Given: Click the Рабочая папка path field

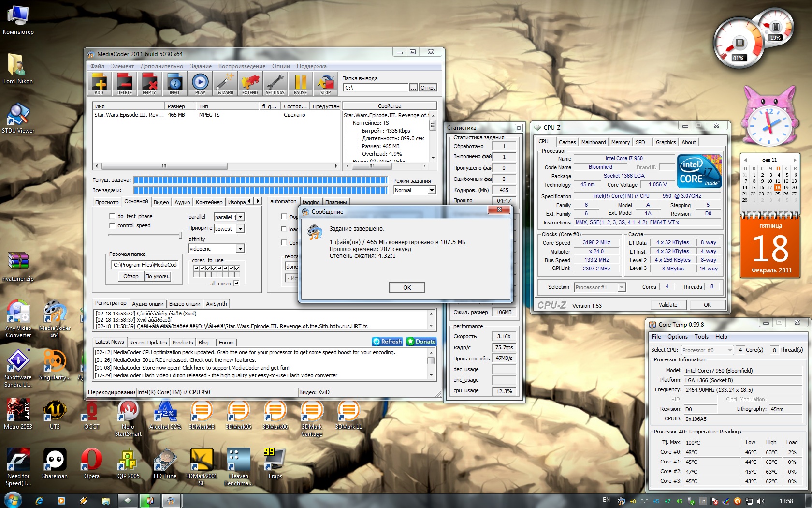Looking at the screenshot, I should point(145,265).
